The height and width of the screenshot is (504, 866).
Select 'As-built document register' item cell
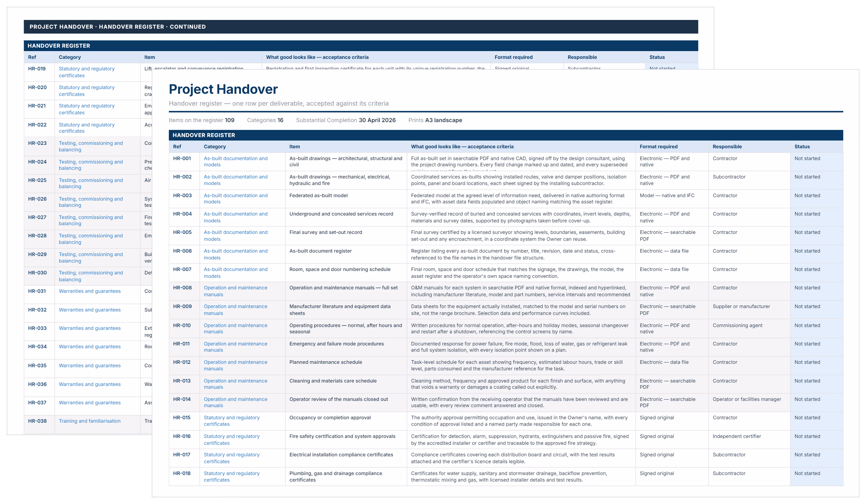click(346, 254)
